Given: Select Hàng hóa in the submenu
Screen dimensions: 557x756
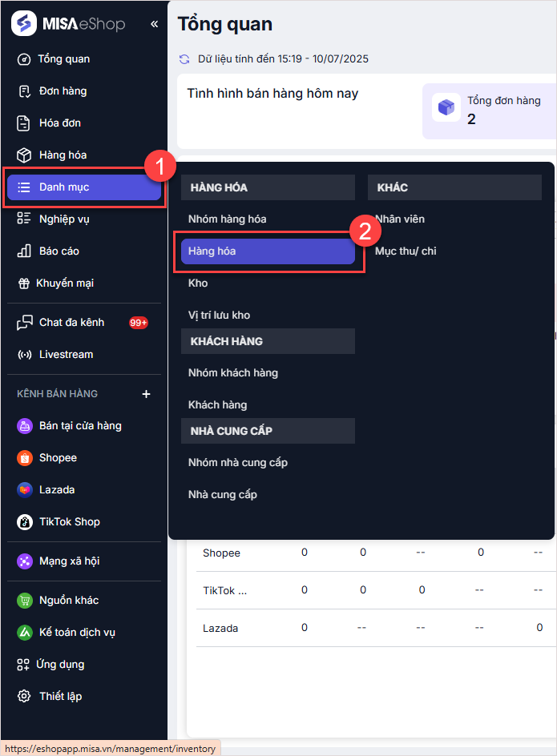Looking at the screenshot, I should [268, 251].
